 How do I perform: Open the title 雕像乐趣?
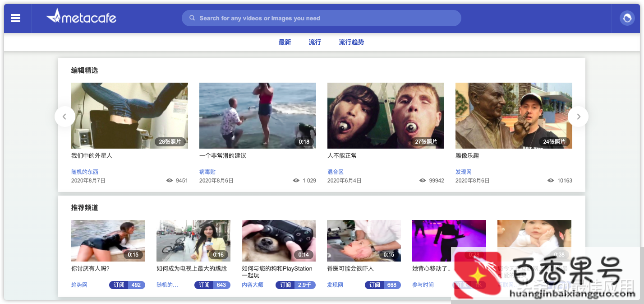[x=467, y=155]
